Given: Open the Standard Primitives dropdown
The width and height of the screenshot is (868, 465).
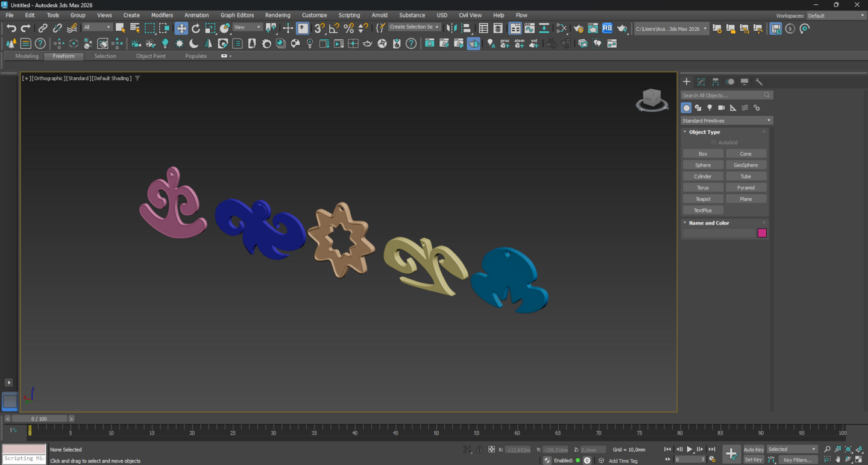Looking at the screenshot, I should [726, 121].
